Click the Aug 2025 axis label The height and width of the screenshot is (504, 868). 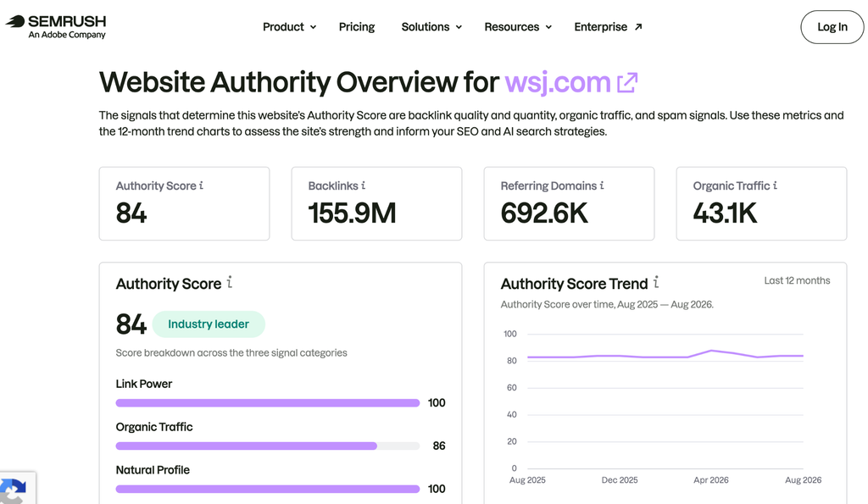pyautogui.click(x=527, y=480)
